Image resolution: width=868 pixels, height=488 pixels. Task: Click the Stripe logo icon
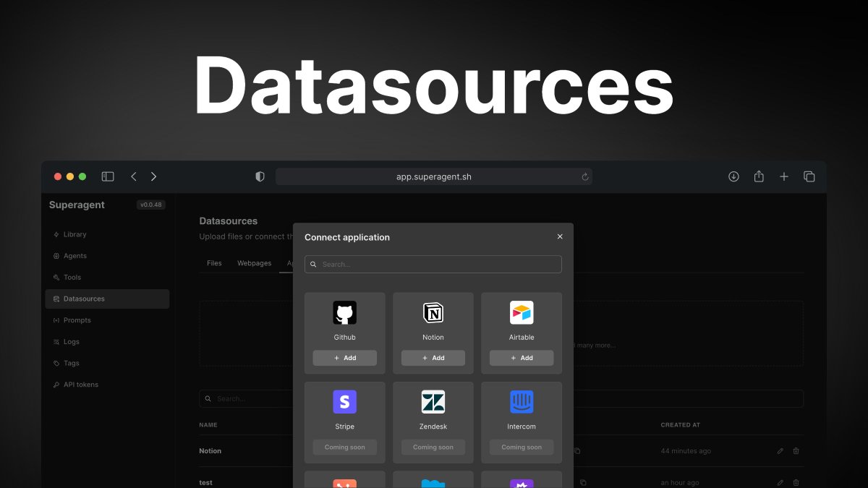[x=345, y=402]
